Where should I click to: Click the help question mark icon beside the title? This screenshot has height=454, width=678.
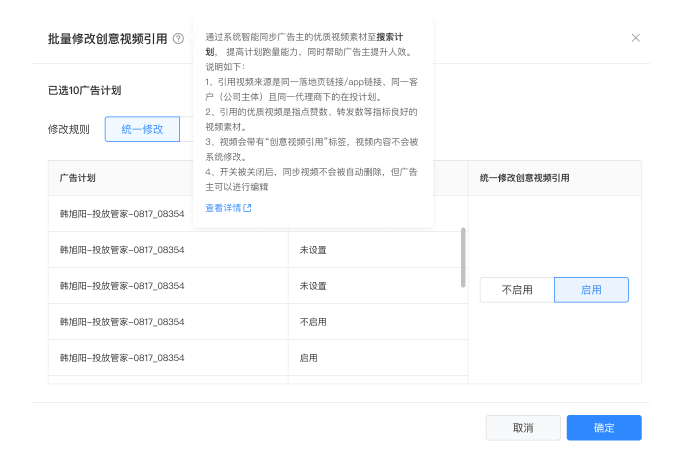pyautogui.click(x=178, y=39)
